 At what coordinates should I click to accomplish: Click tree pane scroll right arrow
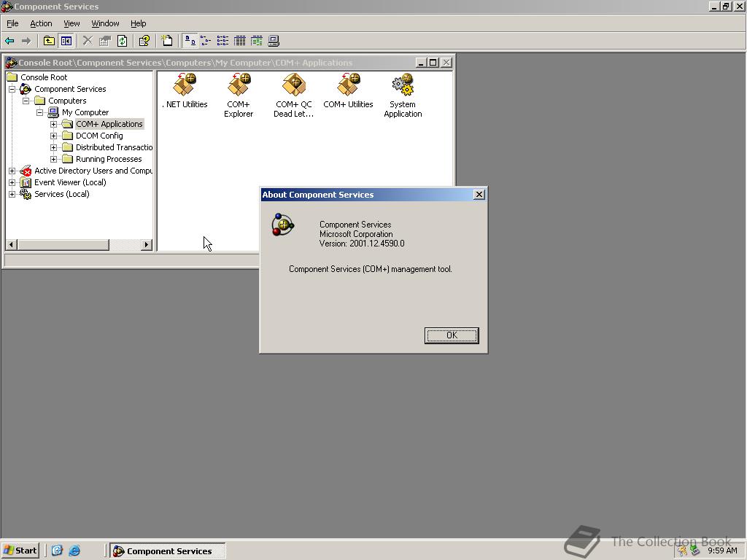coord(147,245)
